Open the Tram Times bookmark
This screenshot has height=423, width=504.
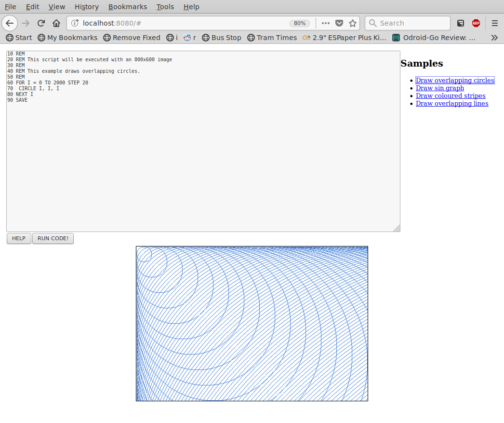tap(272, 38)
